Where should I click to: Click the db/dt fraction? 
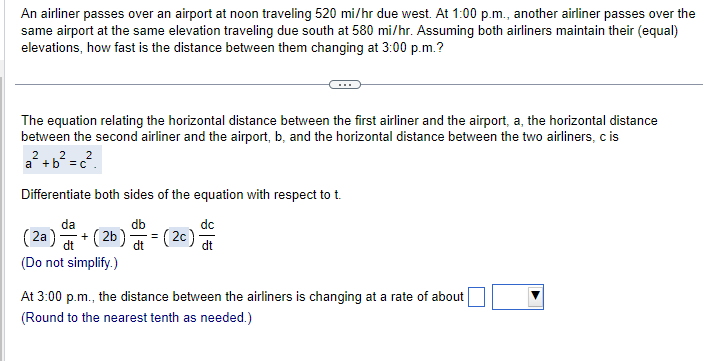(x=138, y=235)
